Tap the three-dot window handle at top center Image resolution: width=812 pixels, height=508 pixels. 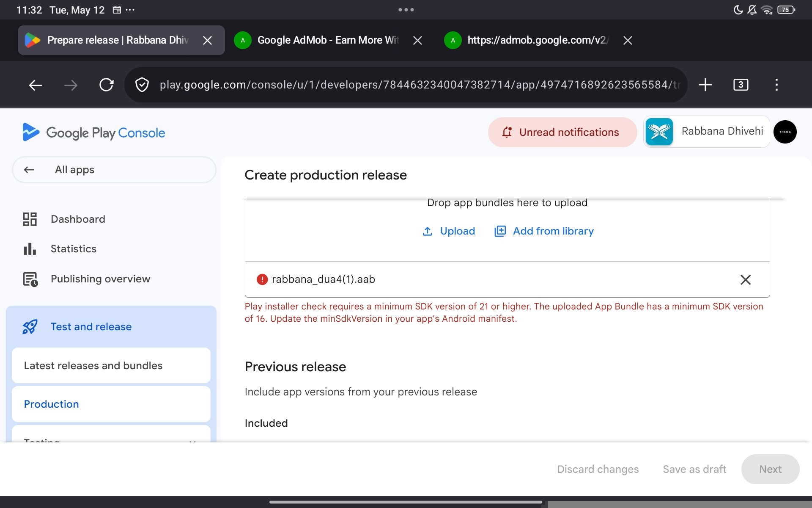(406, 10)
